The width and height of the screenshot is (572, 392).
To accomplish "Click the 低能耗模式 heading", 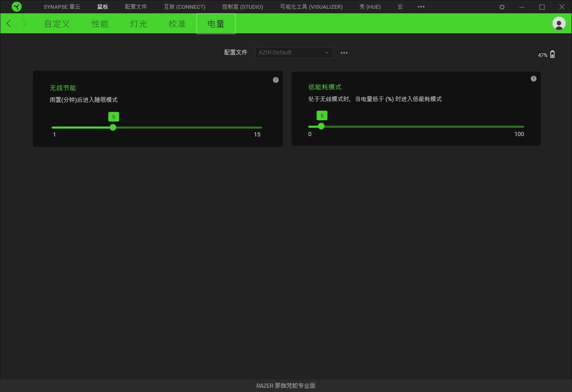I will tap(325, 87).
